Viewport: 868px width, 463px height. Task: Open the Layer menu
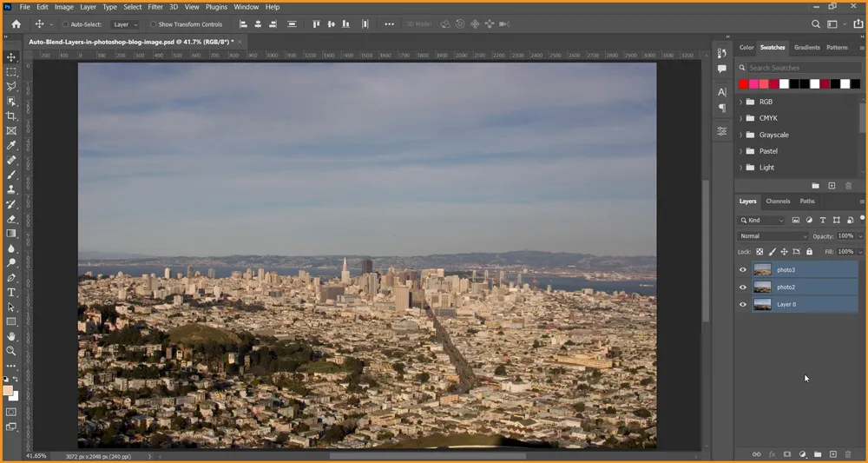click(x=88, y=7)
